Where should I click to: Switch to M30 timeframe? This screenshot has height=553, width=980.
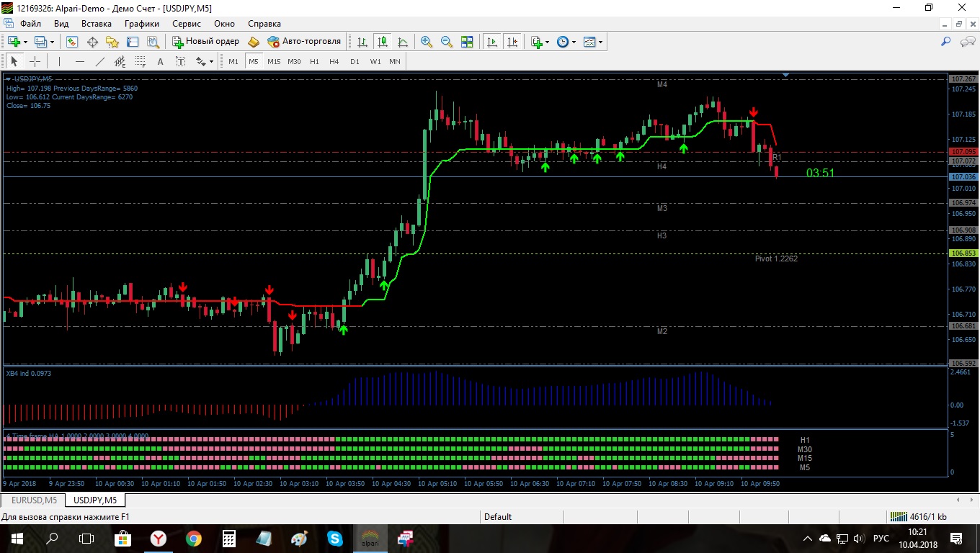click(294, 61)
